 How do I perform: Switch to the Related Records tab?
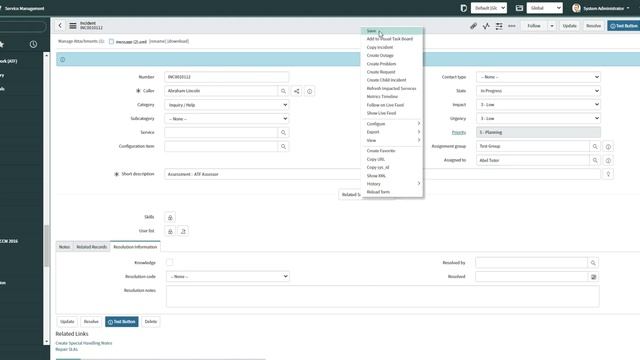(91, 247)
